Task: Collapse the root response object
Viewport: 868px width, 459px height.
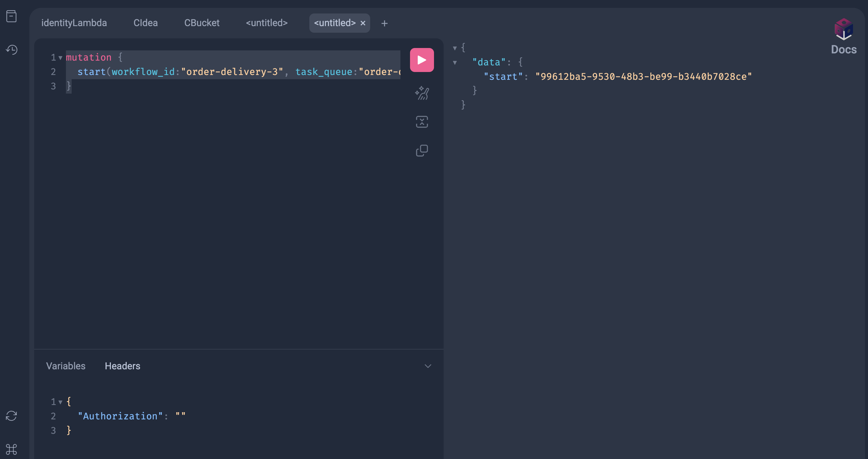Action: [455, 48]
